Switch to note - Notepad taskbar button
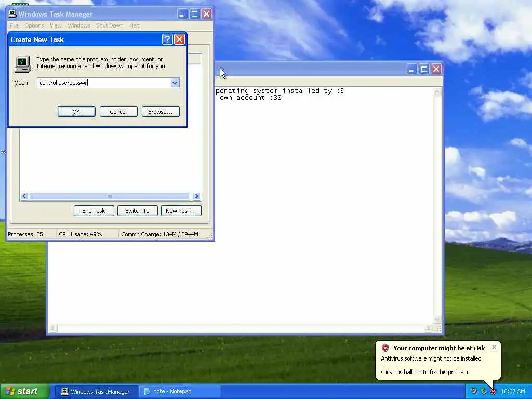The image size is (532, 399). click(x=180, y=392)
